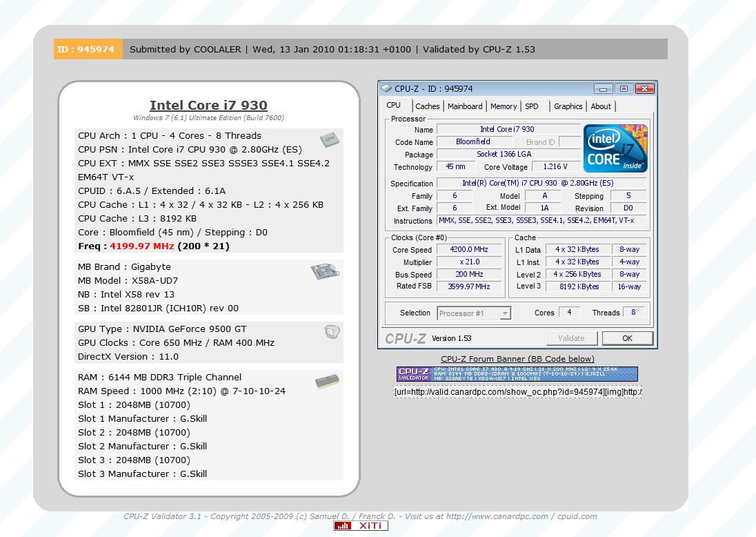Click the Instructions field text

[541, 220]
